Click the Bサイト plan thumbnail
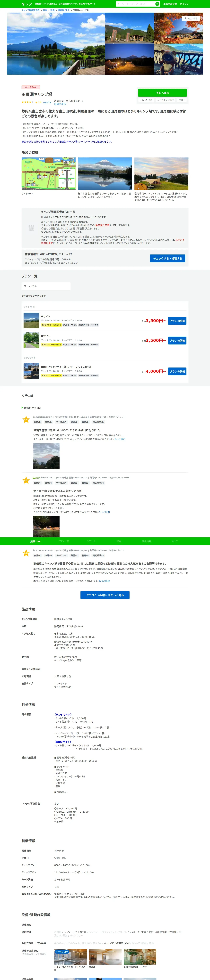This screenshot has height=980, width=210. pyautogui.click(x=31, y=340)
